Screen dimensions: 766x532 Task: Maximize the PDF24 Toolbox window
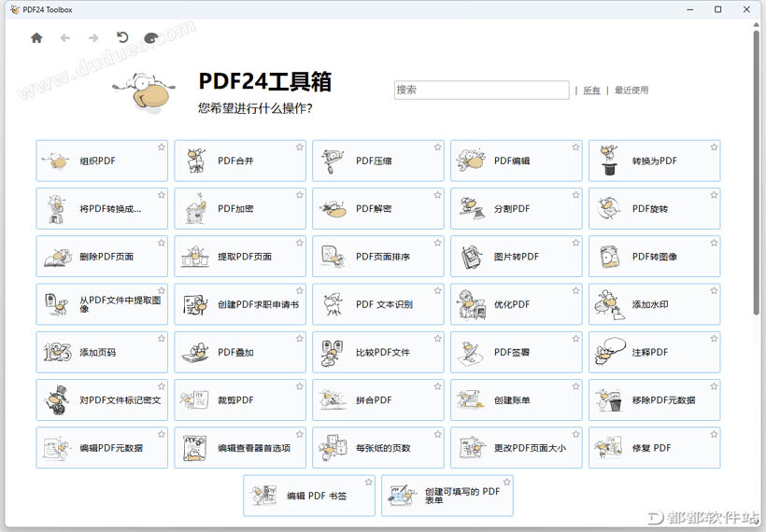717,9
